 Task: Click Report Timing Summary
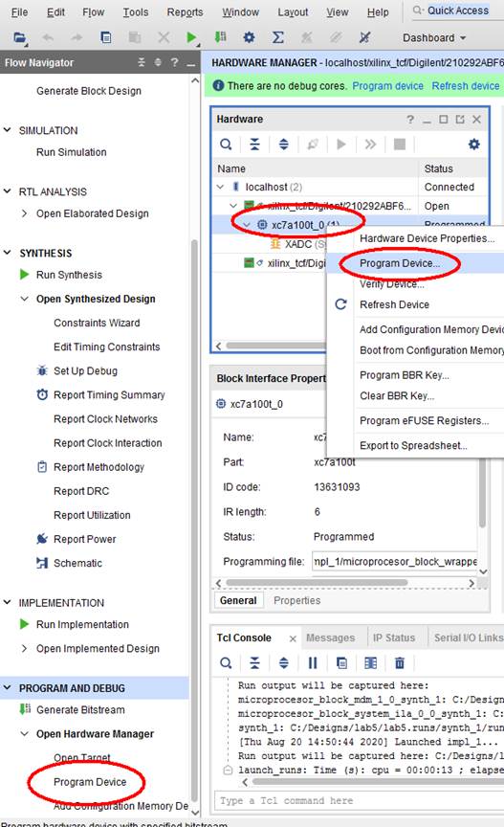click(109, 395)
